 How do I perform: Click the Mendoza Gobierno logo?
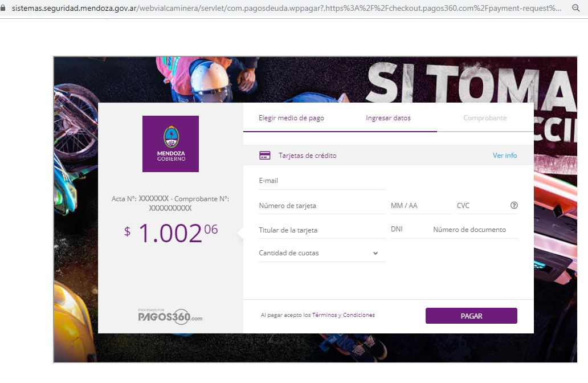[x=170, y=144]
